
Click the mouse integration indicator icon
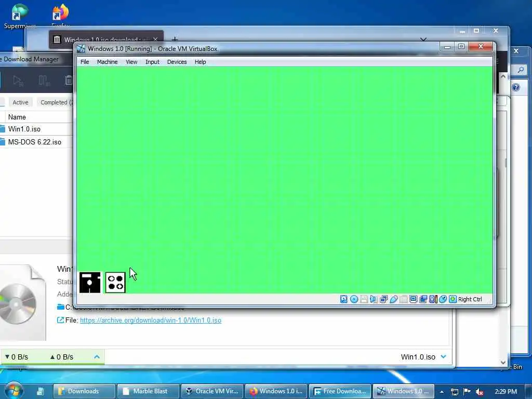(443, 299)
